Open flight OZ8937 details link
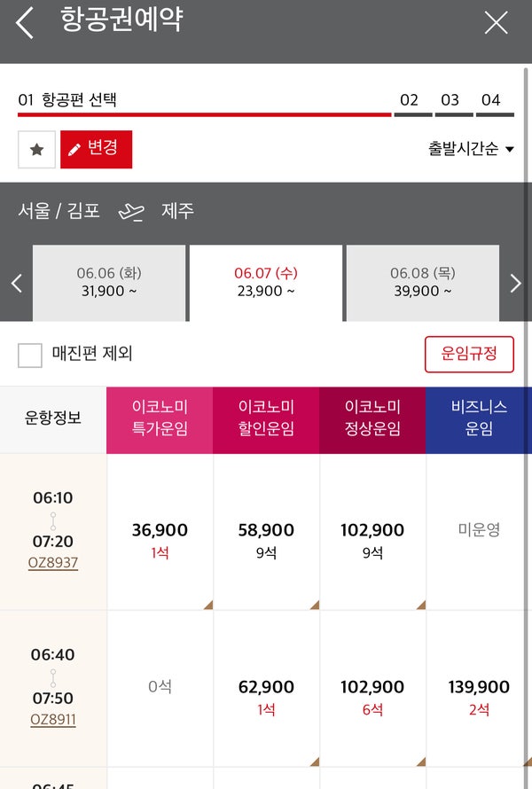Screen dimensions: 532x789 coord(53,563)
